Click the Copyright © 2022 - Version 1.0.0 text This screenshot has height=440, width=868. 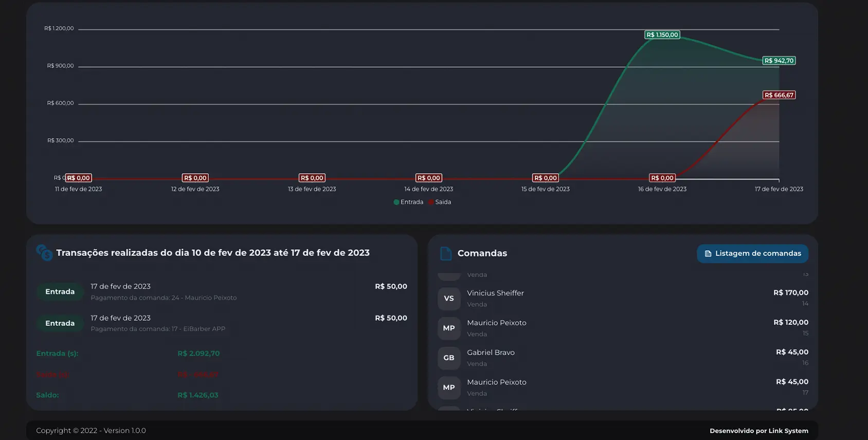tap(91, 431)
